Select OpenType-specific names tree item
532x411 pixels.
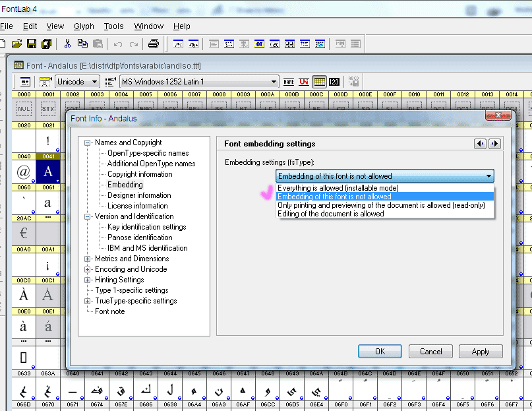click(148, 153)
